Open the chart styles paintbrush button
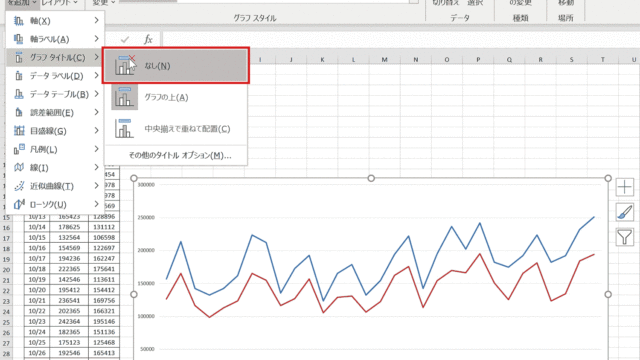 (x=624, y=212)
